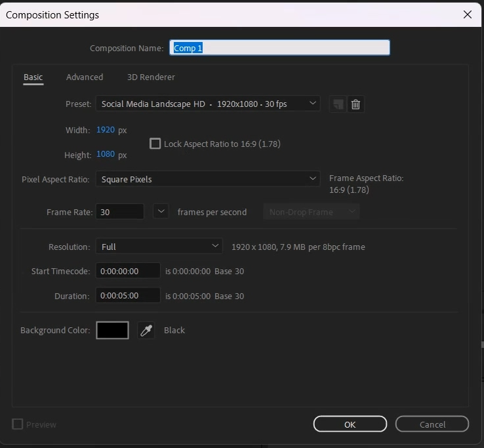Click the Width value 1920
The width and height of the screenshot is (484, 448).
(x=106, y=130)
